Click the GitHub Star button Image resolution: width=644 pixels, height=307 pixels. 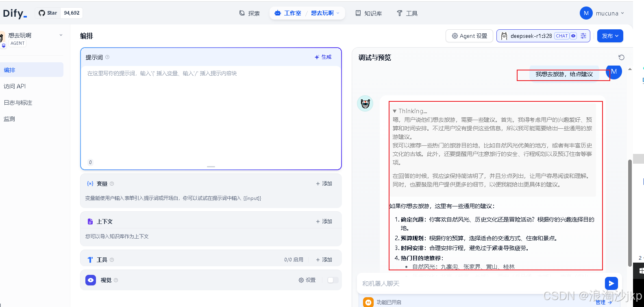point(48,13)
